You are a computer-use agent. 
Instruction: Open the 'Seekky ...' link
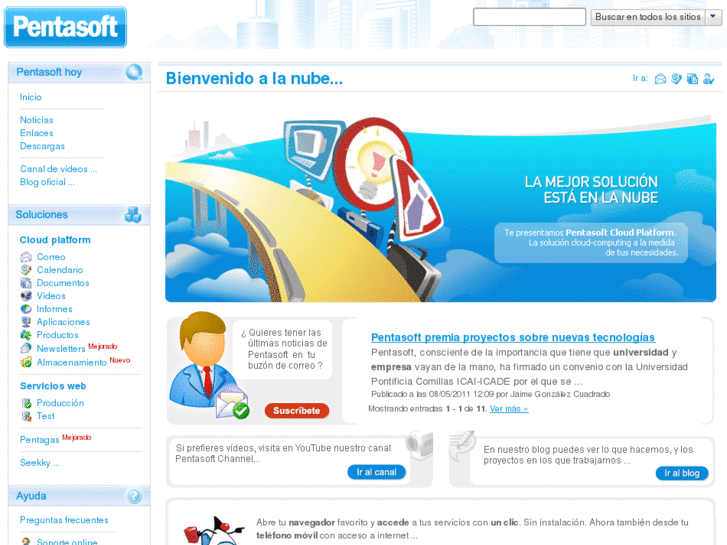[x=39, y=462]
